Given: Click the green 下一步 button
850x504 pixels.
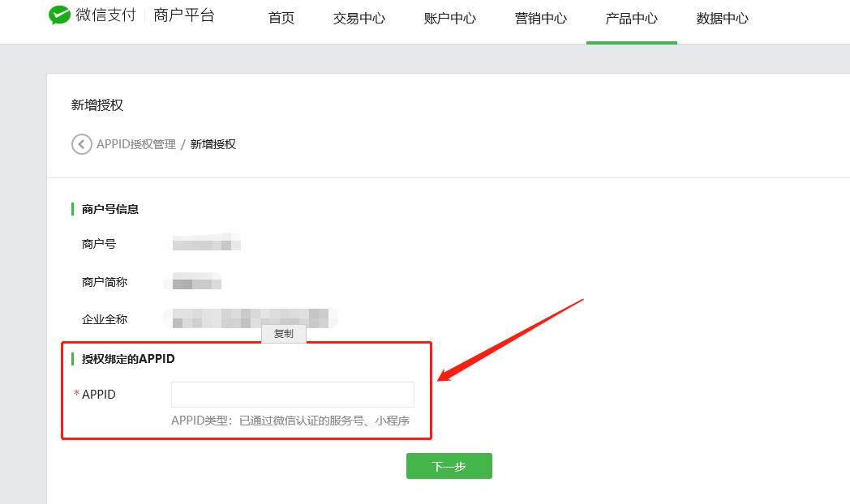Looking at the screenshot, I should pos(449,466).
